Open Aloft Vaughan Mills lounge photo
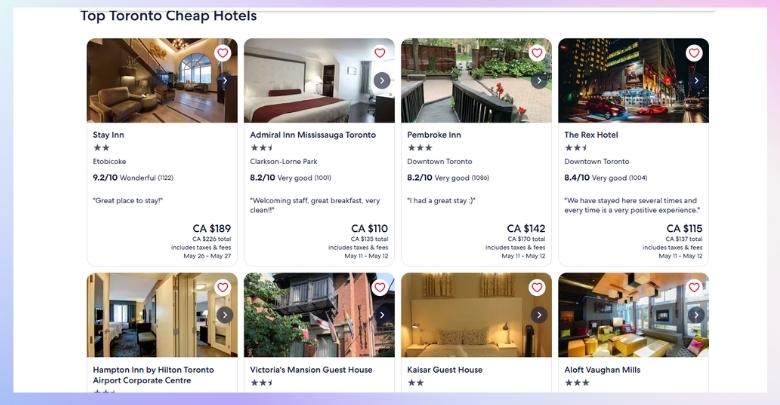 click(x=633, y=315)
